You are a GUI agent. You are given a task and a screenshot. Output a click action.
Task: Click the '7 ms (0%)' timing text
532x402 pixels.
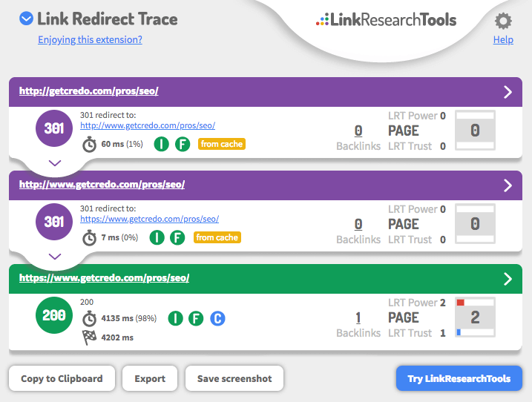(119, 237)
